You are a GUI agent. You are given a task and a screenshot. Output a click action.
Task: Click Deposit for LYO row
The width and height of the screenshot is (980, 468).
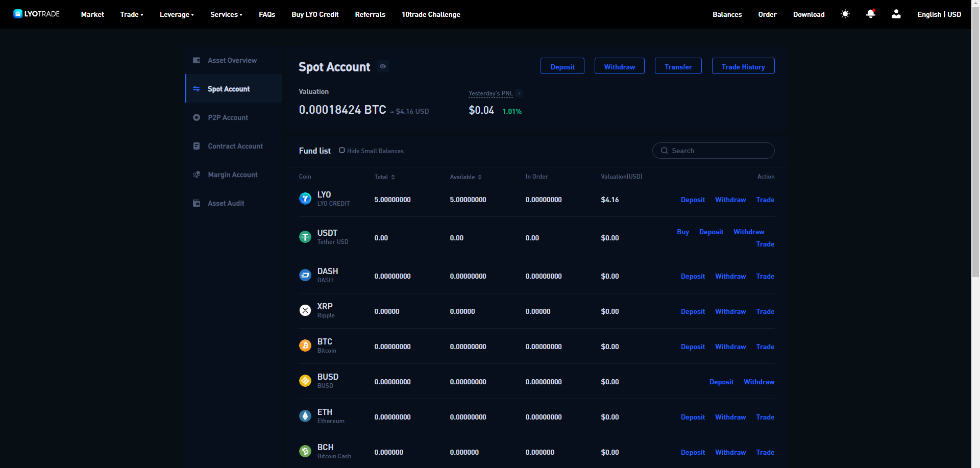point(693,200)
